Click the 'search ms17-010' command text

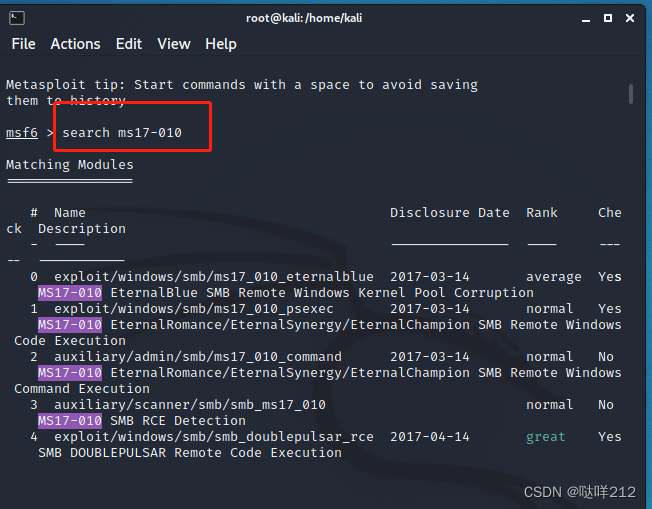click(x=122, y=133)
